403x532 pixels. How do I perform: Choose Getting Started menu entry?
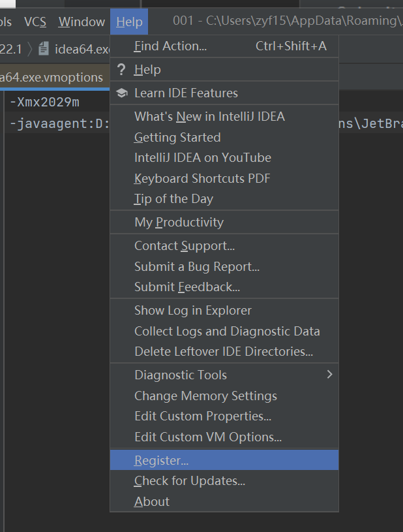(177, 138)
